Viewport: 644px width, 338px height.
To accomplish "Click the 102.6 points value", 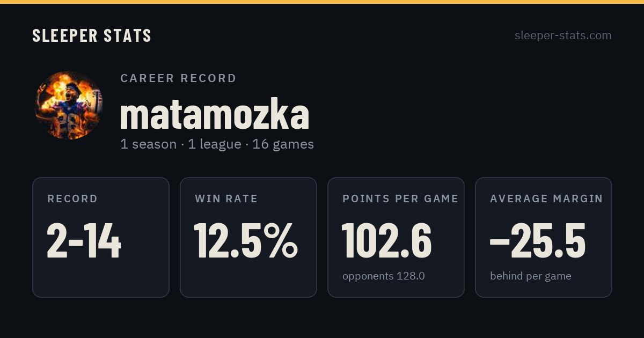I will (387, 241).
